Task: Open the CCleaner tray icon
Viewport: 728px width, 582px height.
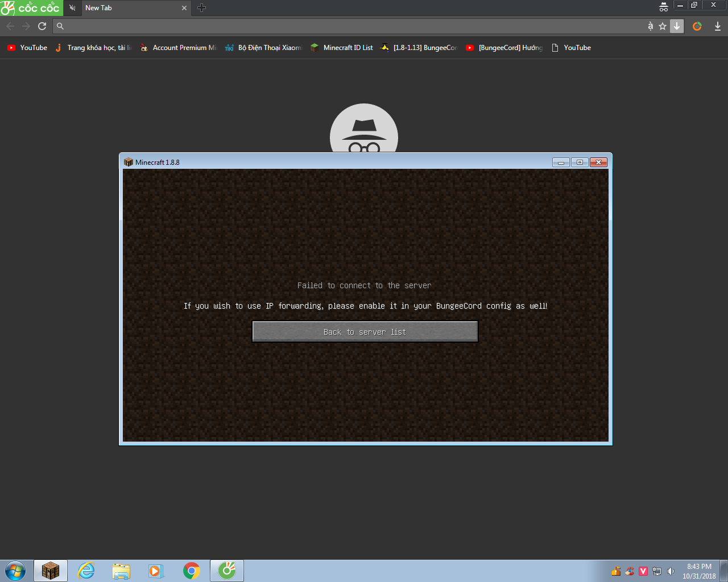Action: point(630,571)
